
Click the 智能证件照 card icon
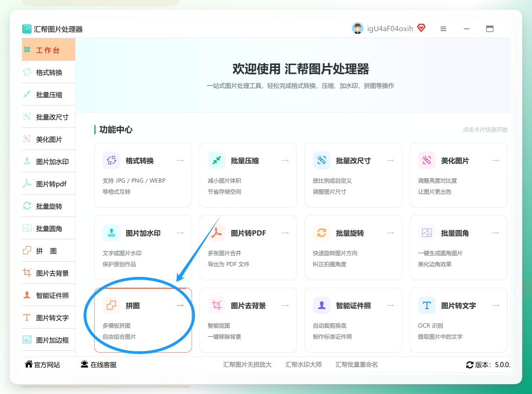(322, 305)
